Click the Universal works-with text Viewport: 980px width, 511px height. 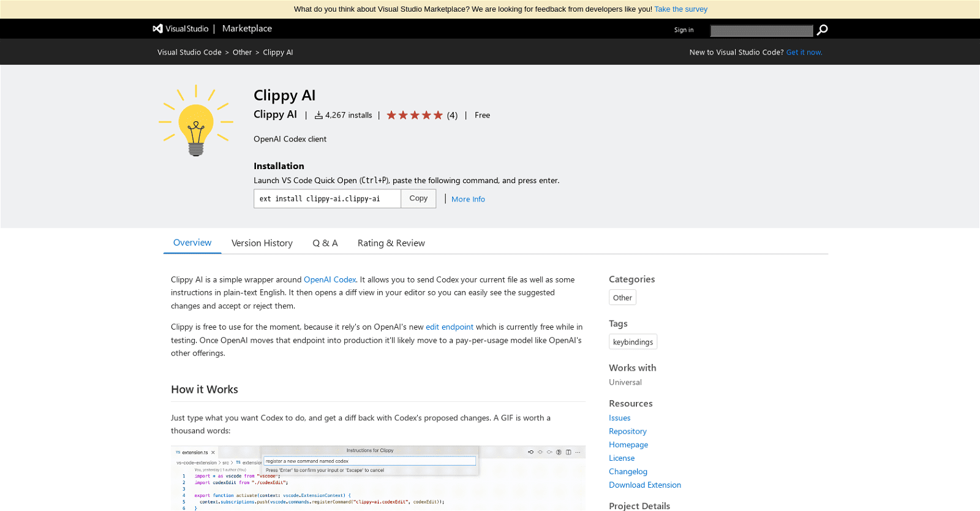coord(625,382)
